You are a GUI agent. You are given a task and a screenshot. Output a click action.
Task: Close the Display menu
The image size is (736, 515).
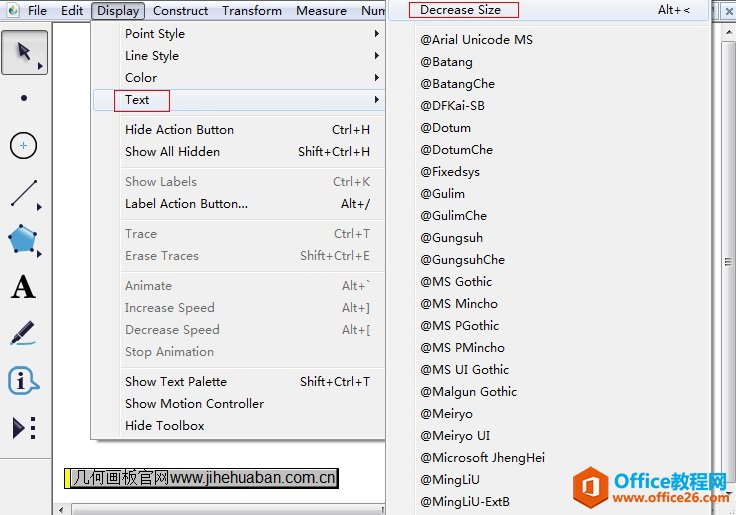(118, 10)
